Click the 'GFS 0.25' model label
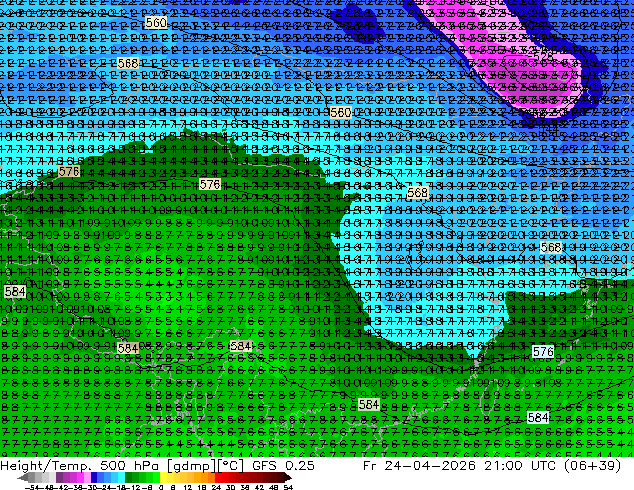The width and height of the screenshot is (634, 490). (x=283, y=466)
